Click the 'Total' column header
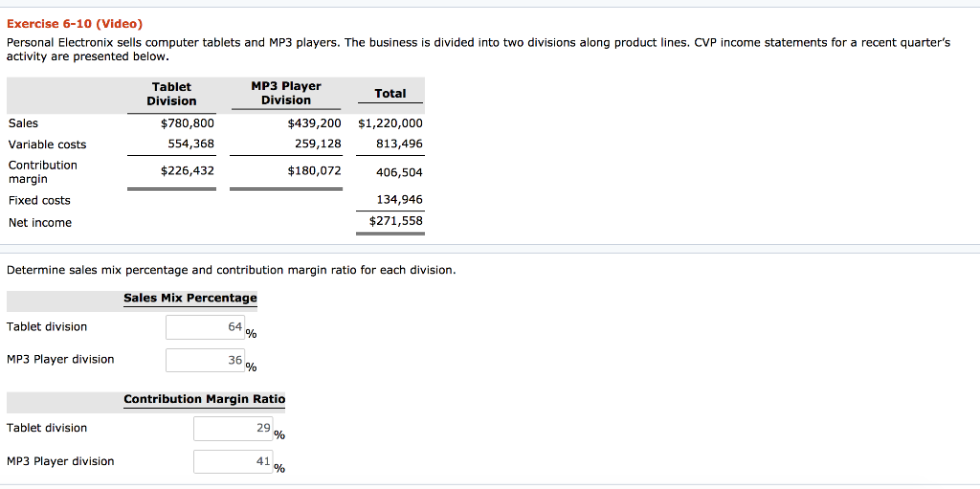Viewport: 980px width, 489px height. [390, 93]
